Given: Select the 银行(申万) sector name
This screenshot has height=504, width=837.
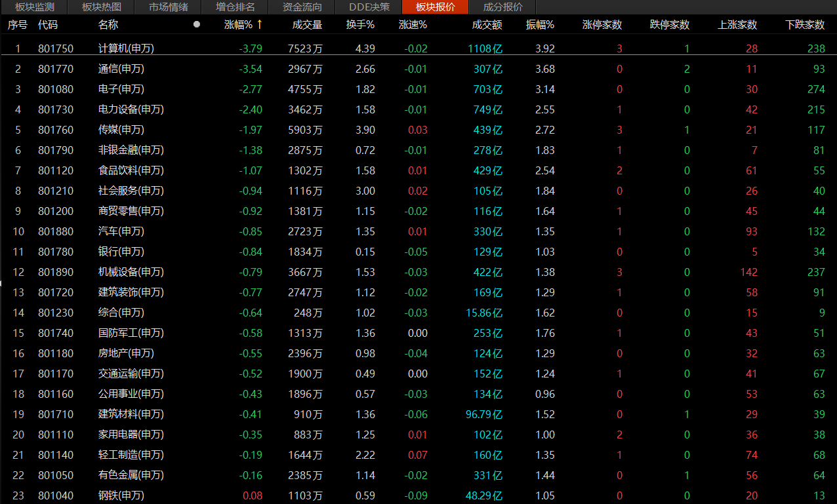Looking at the screenshot, I should click(x=121, y=252).
